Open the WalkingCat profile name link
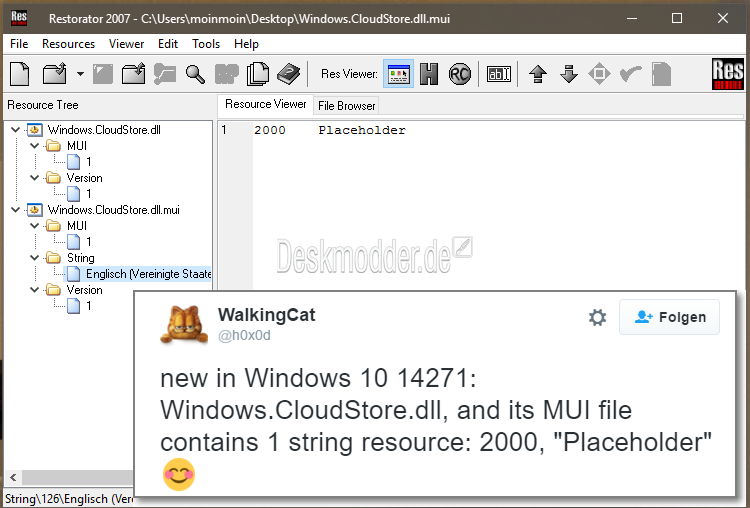Screen dimensions: 750x508 point(266,315)
